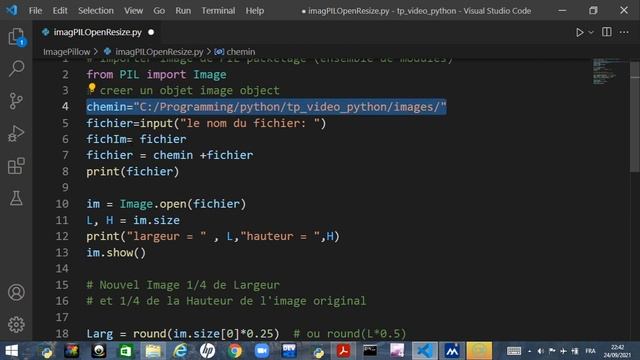The image size is (640, 360).
Task: Click the highlighted chemin path string
Action: [290, 107]
